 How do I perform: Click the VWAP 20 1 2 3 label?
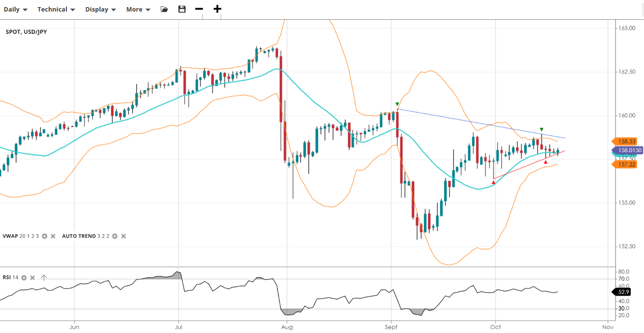21,236
